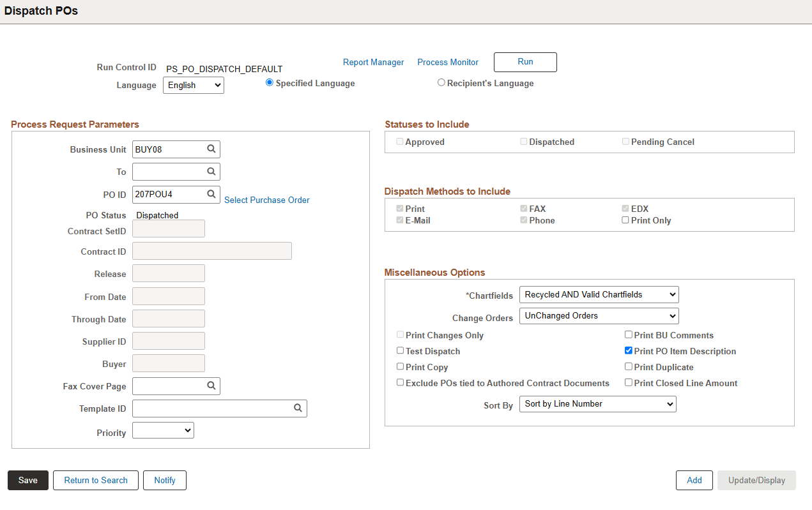Open the Priority dropdown

[163, 430]
